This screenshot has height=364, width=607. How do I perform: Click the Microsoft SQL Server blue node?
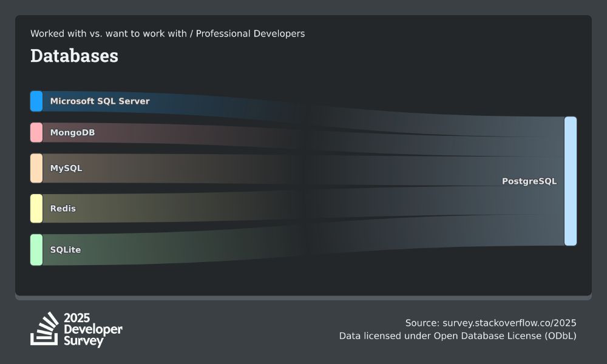(36, 101)
